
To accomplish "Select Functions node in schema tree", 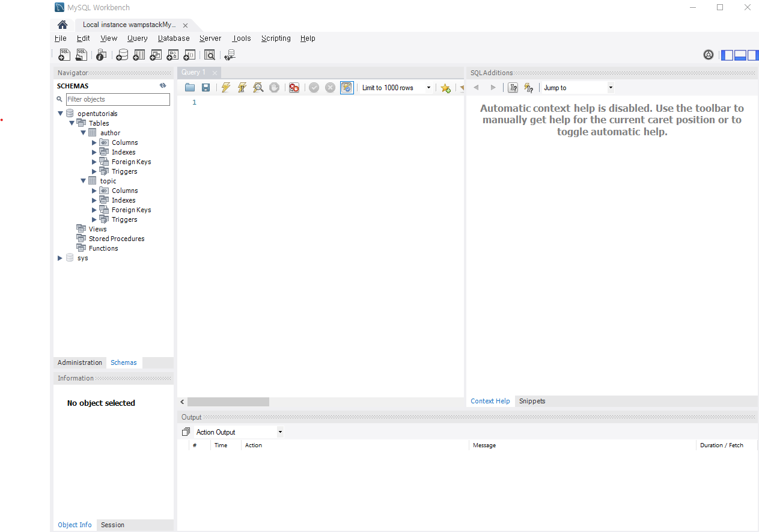I will (x=103, y=248).
